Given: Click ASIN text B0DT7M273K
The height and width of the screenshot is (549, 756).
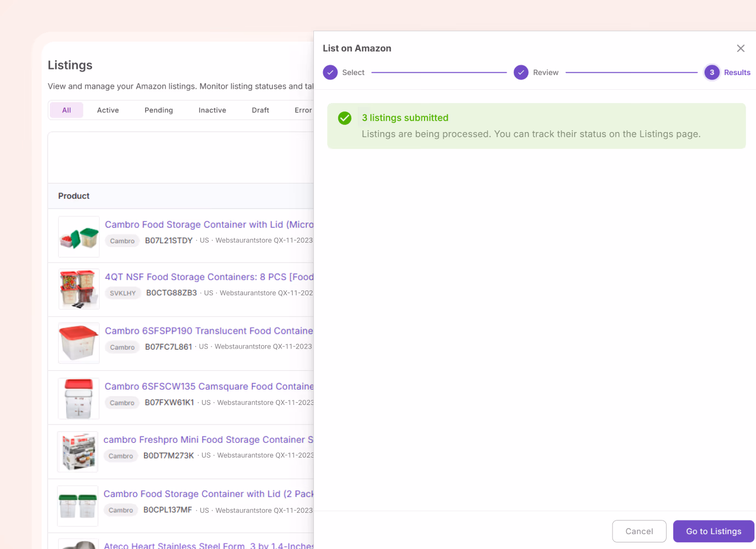Looking at the screenshot, I should 169,456.
